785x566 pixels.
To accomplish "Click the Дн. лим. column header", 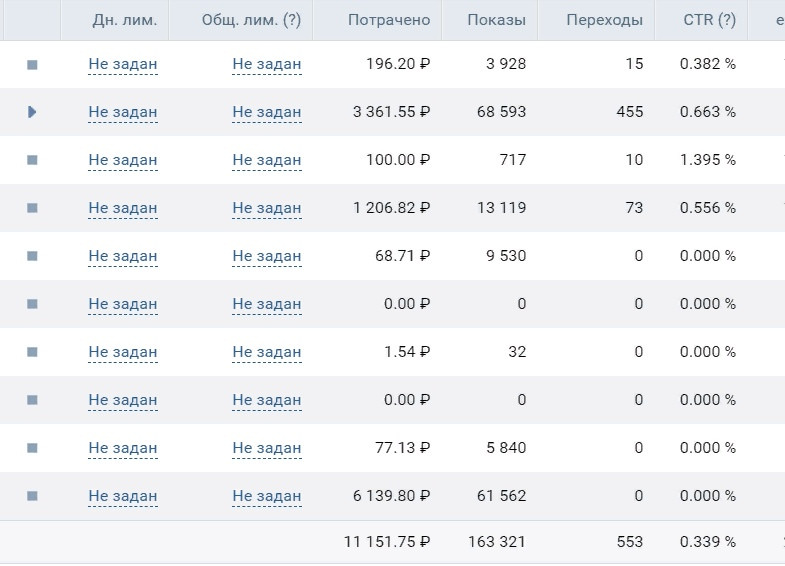I will click(125, 20).
